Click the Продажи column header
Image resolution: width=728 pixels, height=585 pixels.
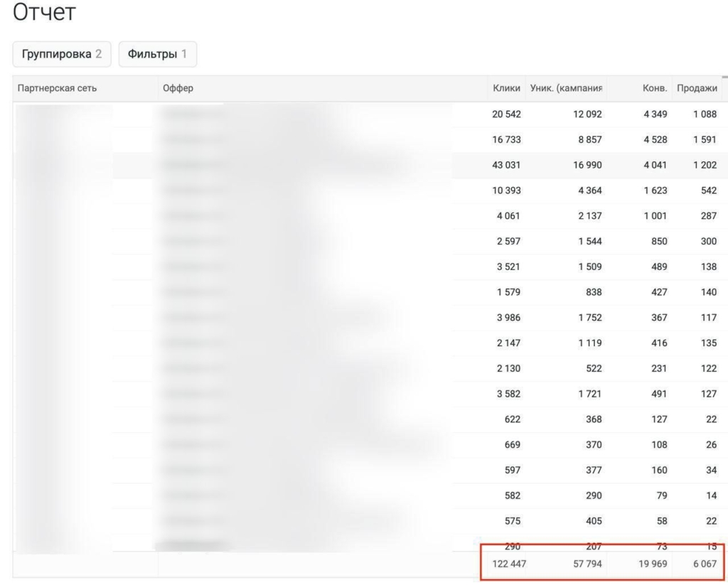(x=696, y=88)
